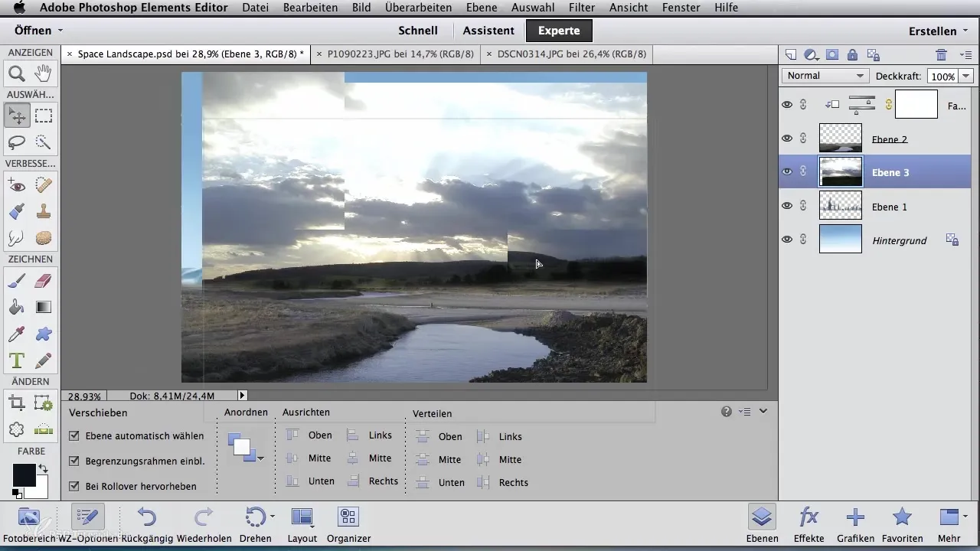The width and height of the screenshot is (980, 551).
Task: Select the Smart Brush tool
Action: click(x=17, y=211)
